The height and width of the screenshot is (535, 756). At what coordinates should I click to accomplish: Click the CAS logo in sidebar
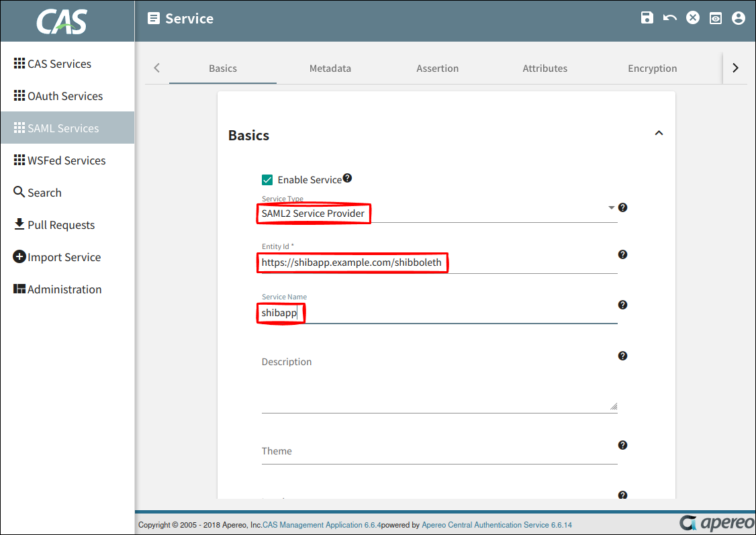(62, 21)
